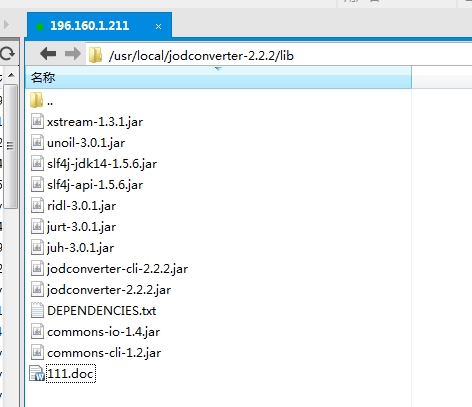Select the file name slf4j-jdk14-1.5.6.jar

[102, 164]
